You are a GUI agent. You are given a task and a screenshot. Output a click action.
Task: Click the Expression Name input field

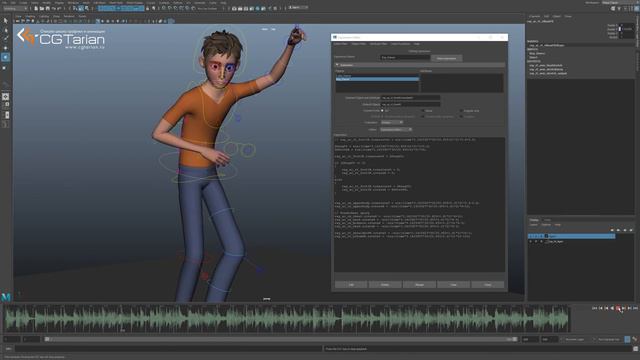(405, 58)
